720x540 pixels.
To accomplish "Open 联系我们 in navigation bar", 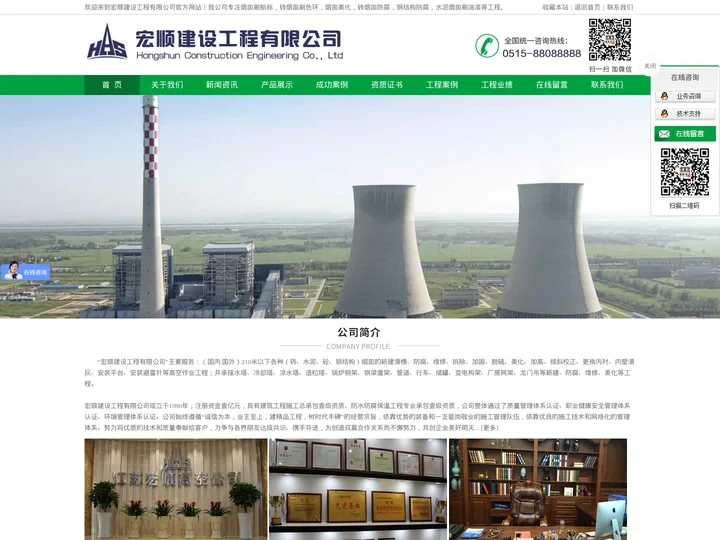I will (x=607, y=85).
